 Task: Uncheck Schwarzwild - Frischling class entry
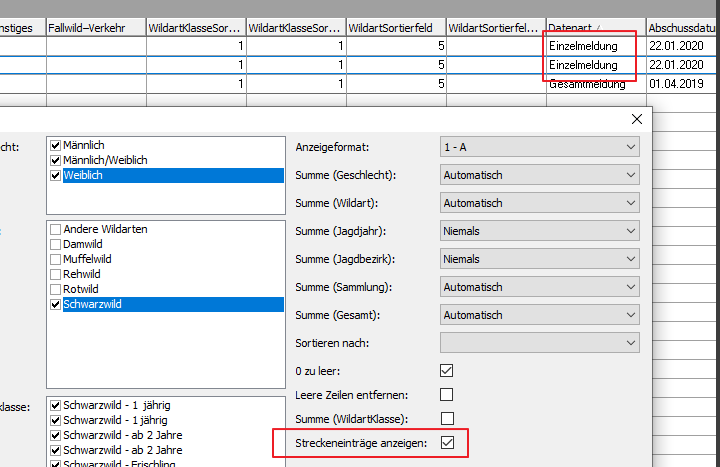pyautogui.click(x=56, y=464)
